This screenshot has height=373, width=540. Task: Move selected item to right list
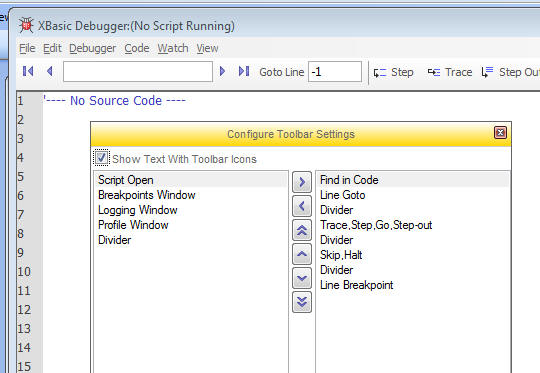(302, 182)
